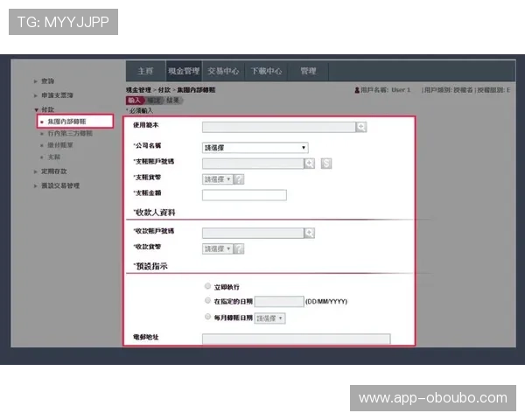
Task: Click the magnifier icon next to 收款賬戶號碼
Action: point(309,233)
